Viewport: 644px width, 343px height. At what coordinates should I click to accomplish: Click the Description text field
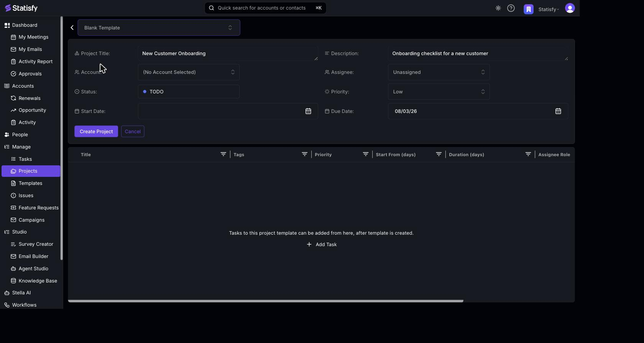tap(478, 54)
